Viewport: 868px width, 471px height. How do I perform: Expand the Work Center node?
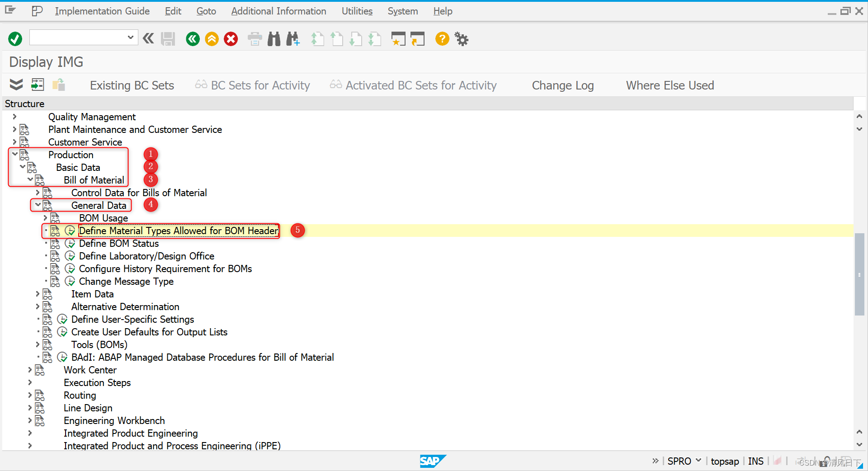coord(30,370)
